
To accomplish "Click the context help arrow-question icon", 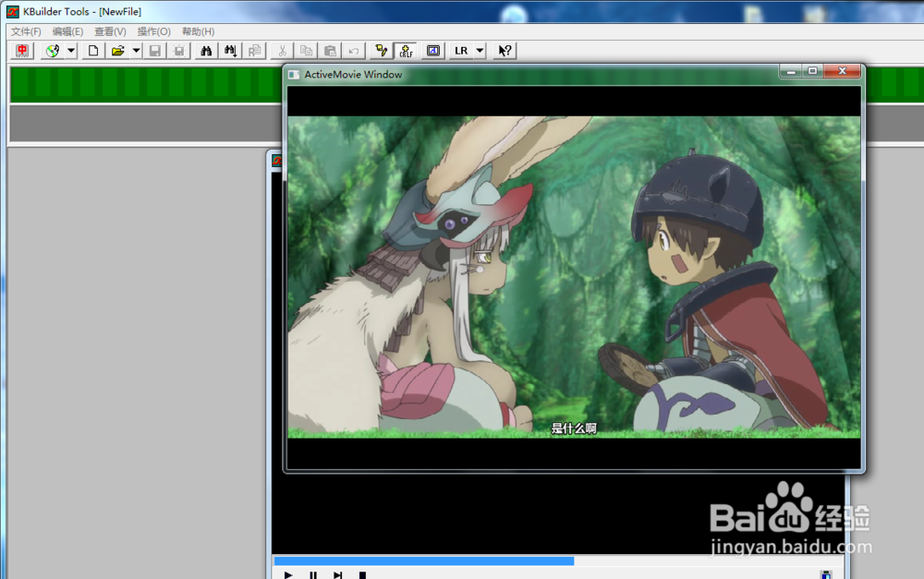I will pyautogui.click(x=505, y=51).
